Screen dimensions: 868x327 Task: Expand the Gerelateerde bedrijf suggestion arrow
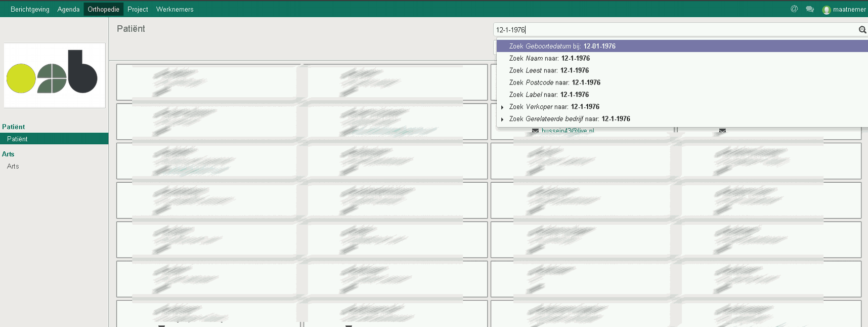click(x=502, y=119)
